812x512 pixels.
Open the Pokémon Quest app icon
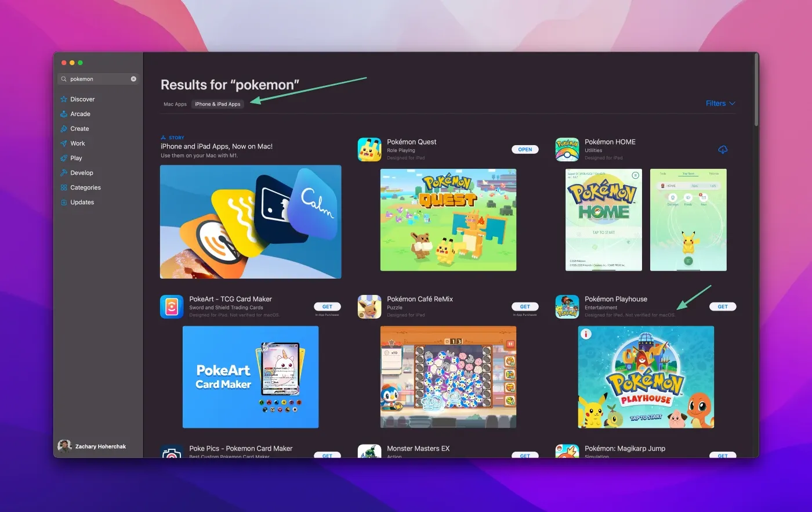click(369, 149)
